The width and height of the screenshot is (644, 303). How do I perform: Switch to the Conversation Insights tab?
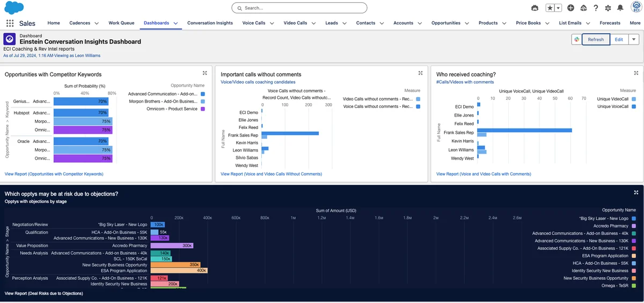tap(210, 23)
